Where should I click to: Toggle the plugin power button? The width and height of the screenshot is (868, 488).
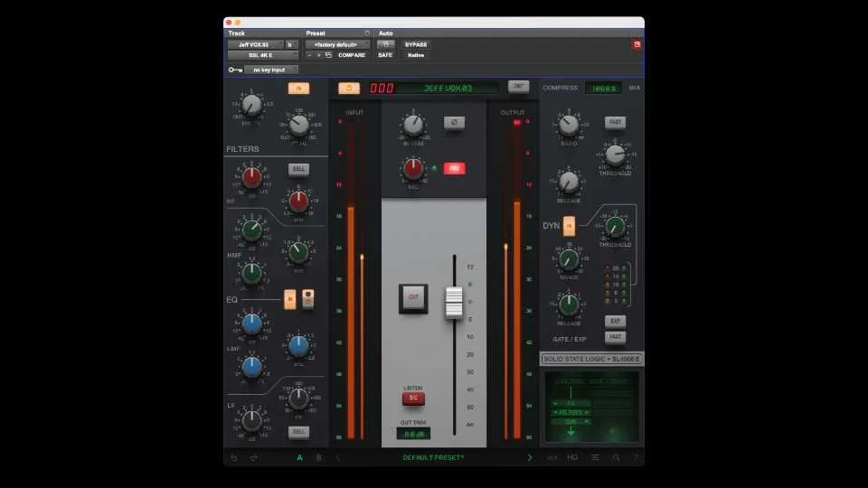(x=349, y=88)
